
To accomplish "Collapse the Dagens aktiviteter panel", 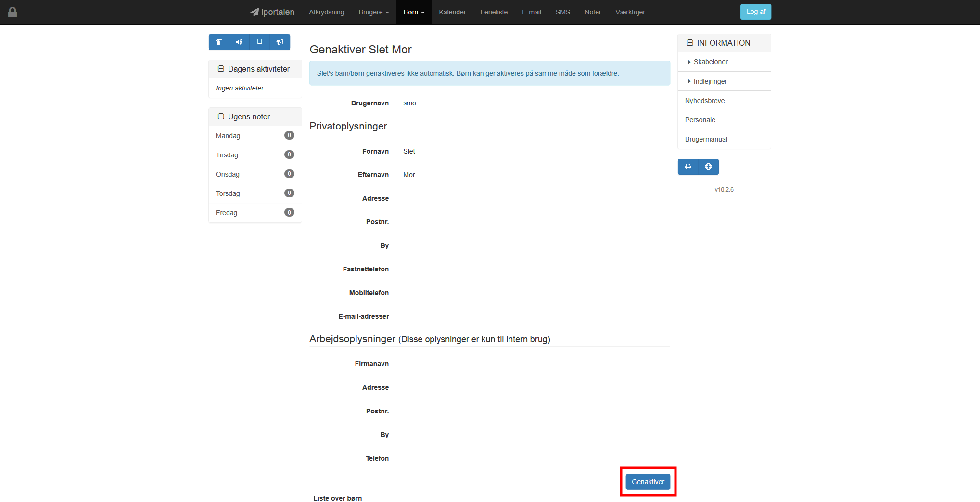I will click(221, 69).
